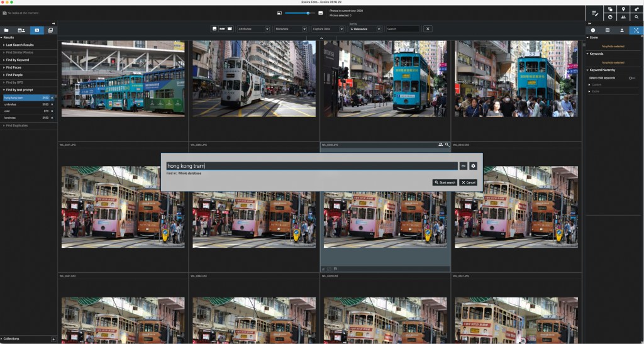644x344 pixels.
Task: Click the hong kong tram text input
Action: (312, 166)
